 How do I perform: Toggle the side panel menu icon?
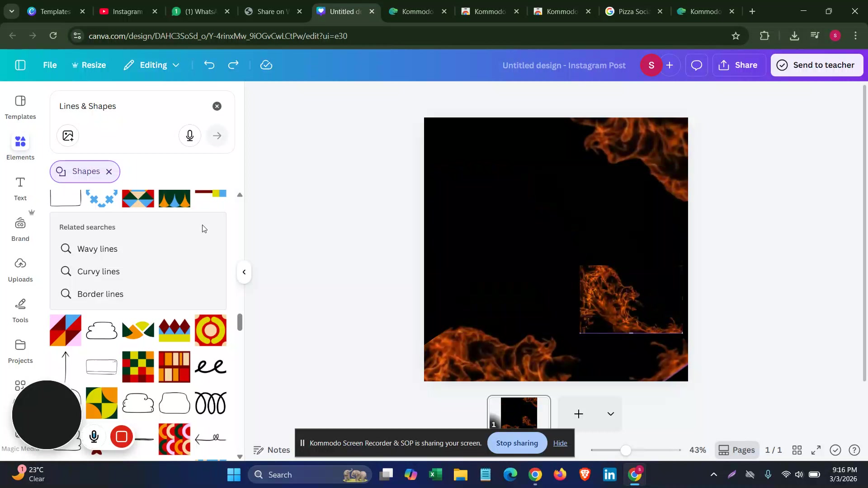click(x=20, y=65)
